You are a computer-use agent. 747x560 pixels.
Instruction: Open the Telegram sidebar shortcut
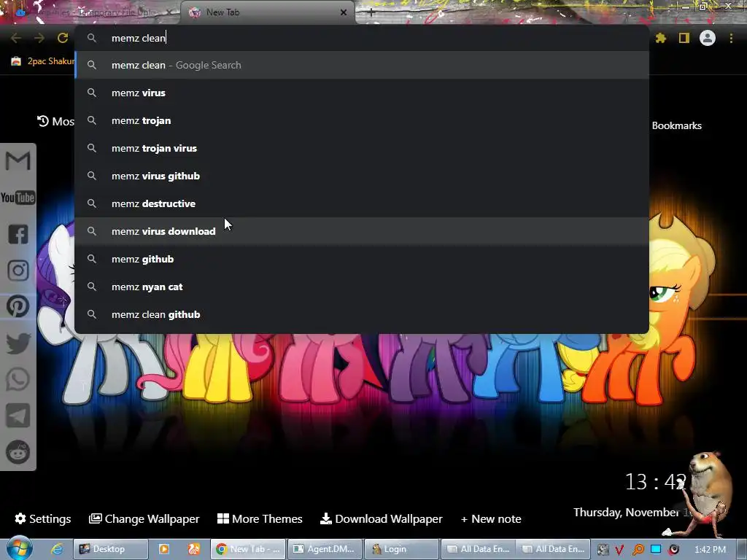(18, 416)
